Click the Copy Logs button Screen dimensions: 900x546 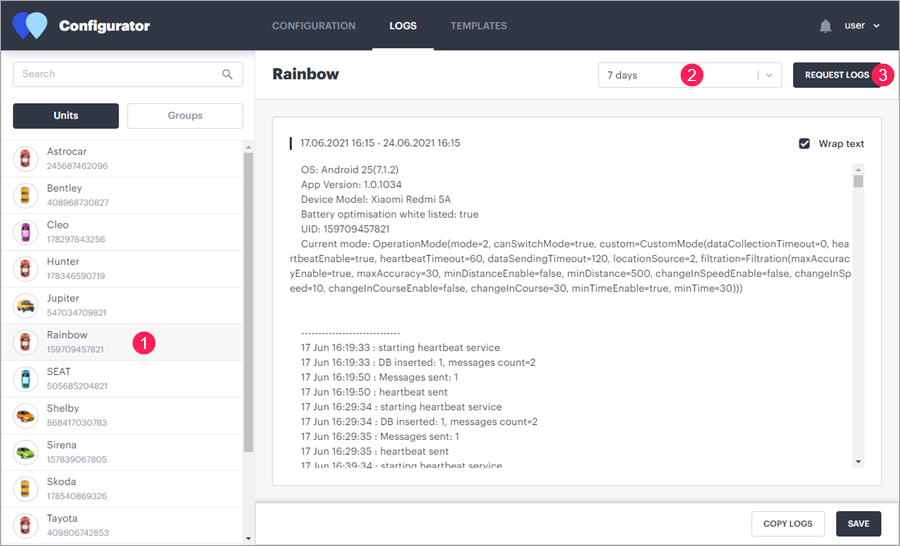pos(788,524)
